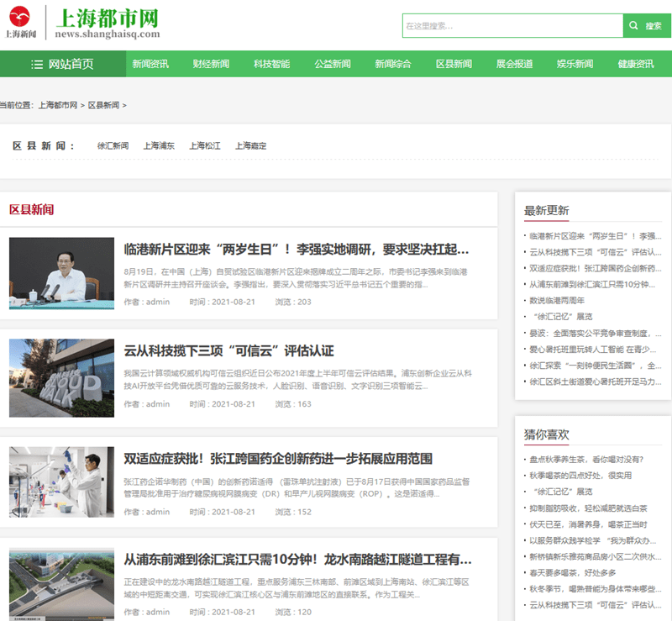The image size is (672, 621).
Task: Click the magnifier search icon
Action: tap(635, 26)
